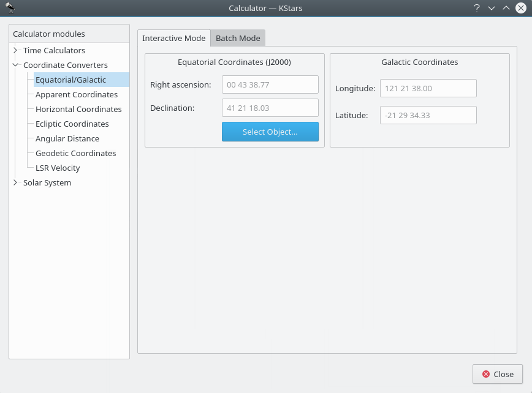Maximize the Calculator window
This screenshot has width=532, height=393.
(506, 8)
